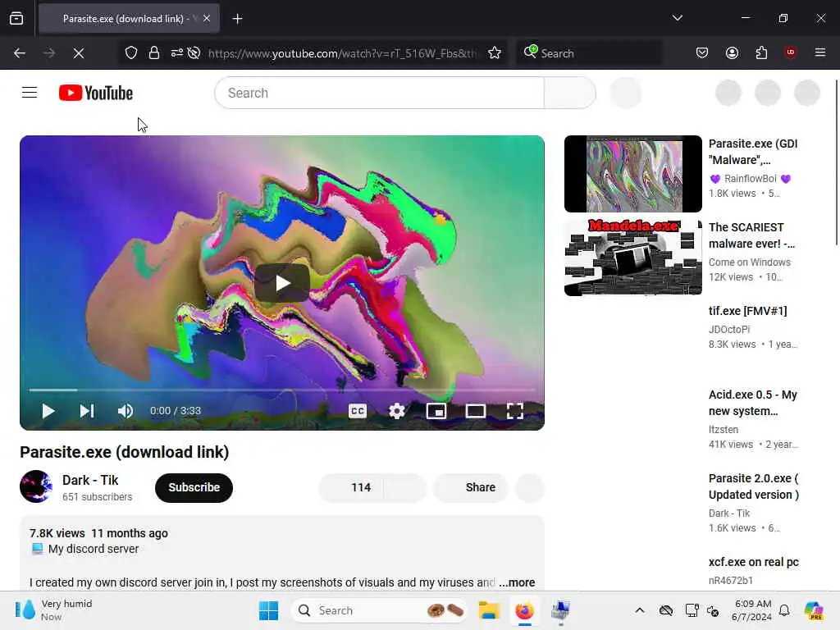Image resolution: width=840 pixels, height=630 pixels.
Task: Click the Windows taskbar search box
Action: coord(378,610)
